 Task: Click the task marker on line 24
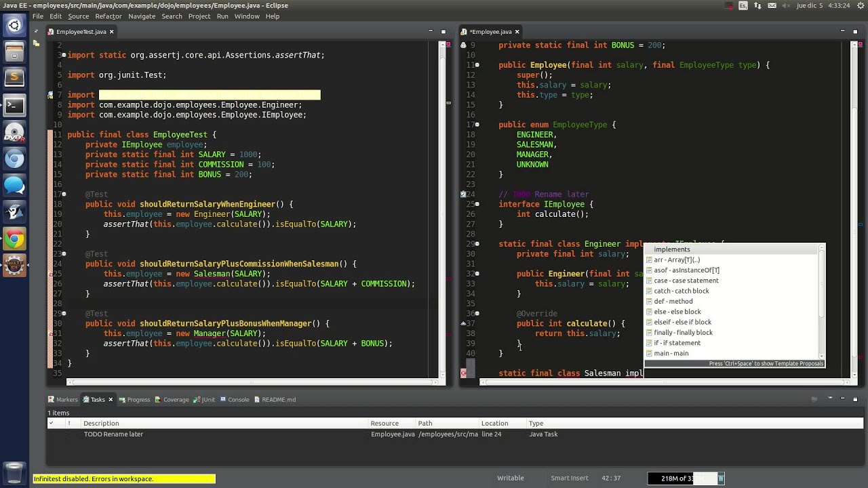(463, 194)
